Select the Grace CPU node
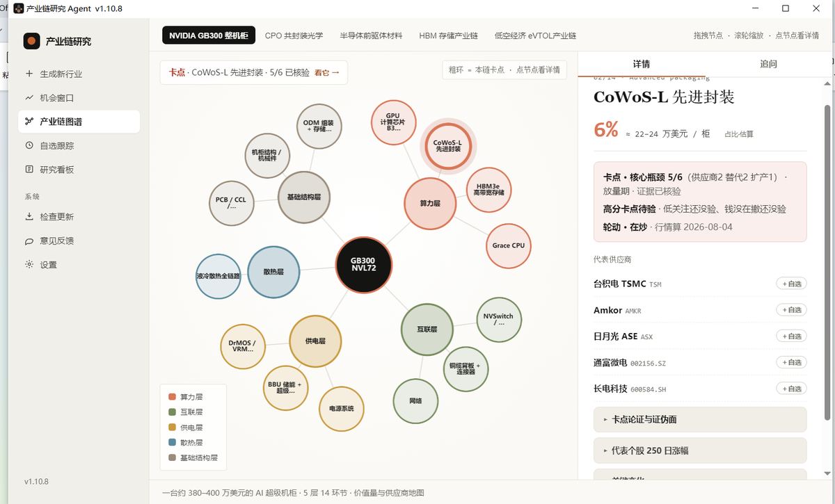This screenshot has width=835, height=504. [x=509, y=245]
